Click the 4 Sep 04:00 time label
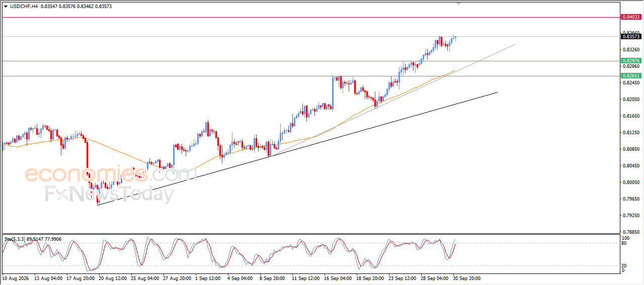This screenshot has width=644, height=285. [240, 277]
